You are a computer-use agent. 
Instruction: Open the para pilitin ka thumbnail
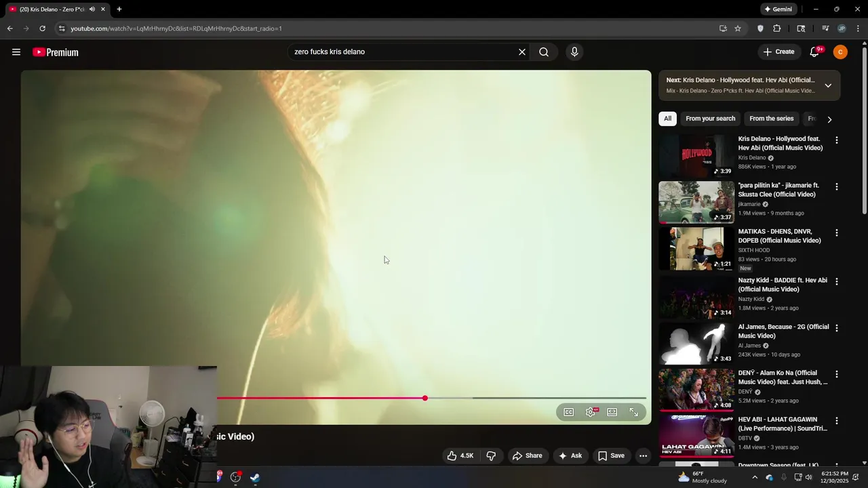point(696,202)
